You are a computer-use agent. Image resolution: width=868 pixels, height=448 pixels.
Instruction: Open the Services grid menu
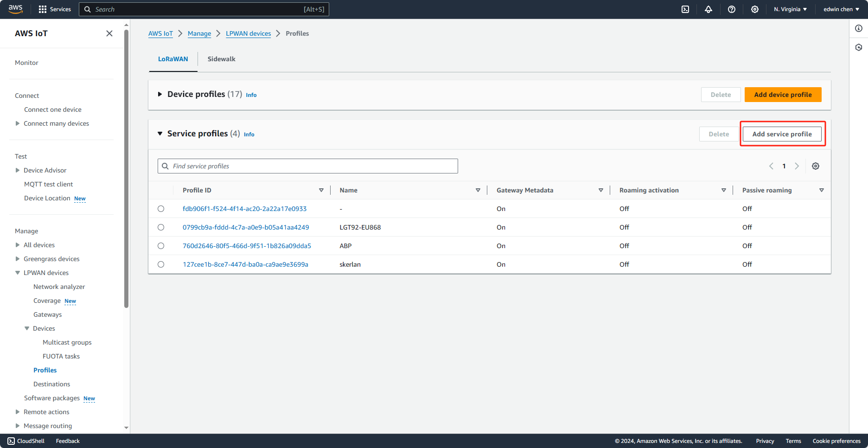55,9
